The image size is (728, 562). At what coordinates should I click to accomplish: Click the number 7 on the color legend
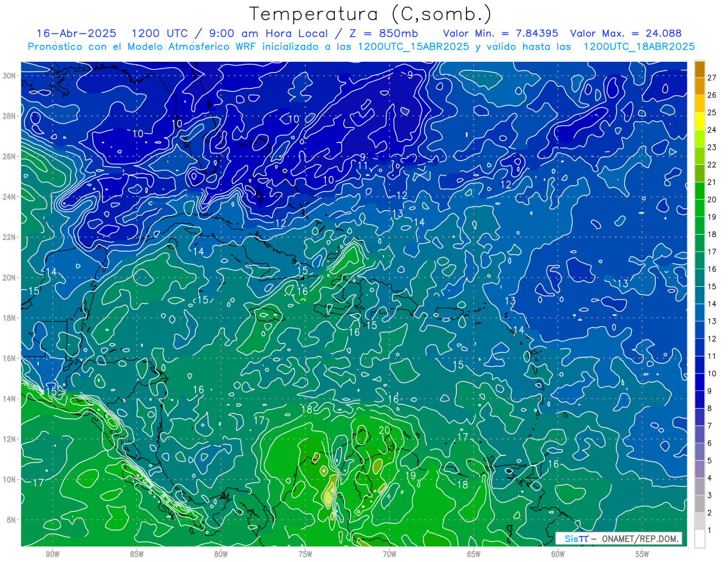pos(710,426)
